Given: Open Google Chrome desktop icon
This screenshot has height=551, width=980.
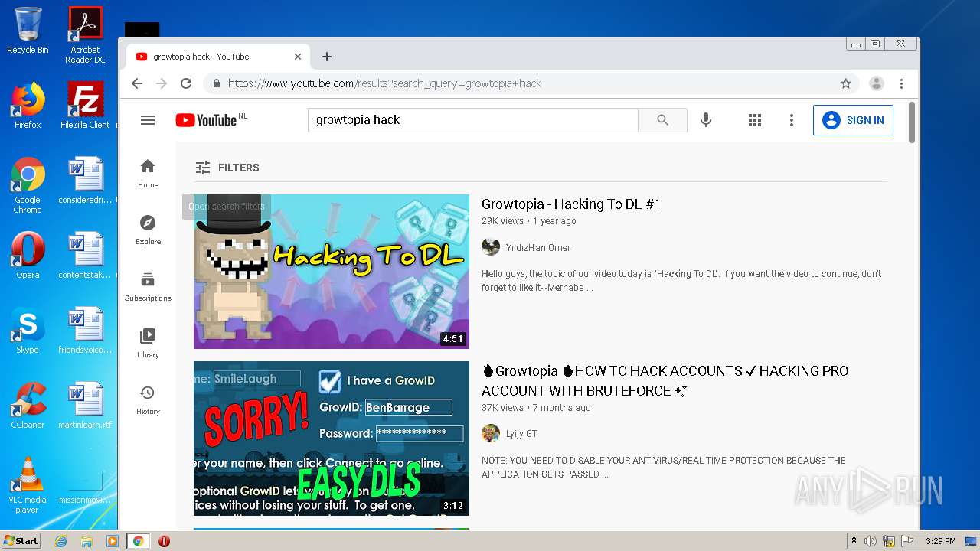Looking at the screenshot, I should click(28, 186).
